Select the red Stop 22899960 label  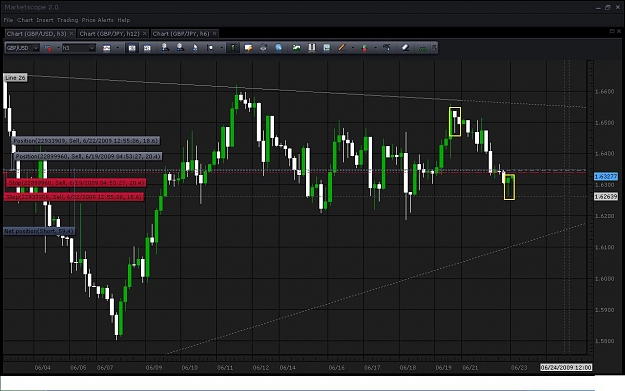(x=76, y=183)
